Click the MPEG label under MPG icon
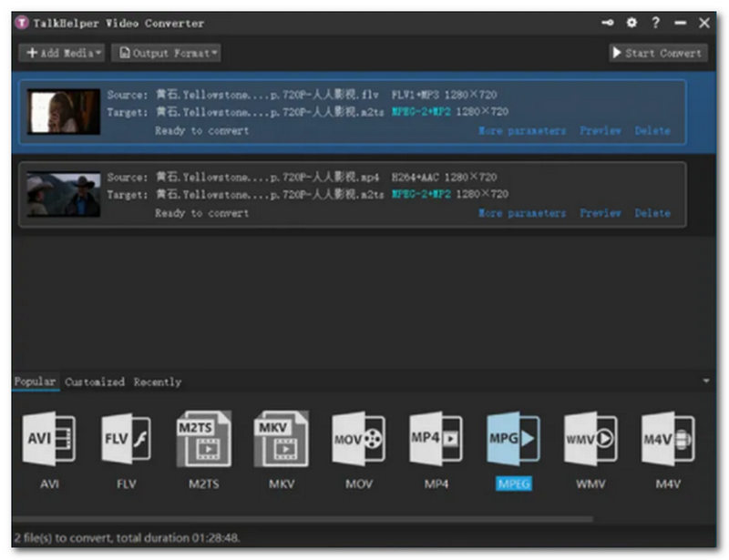Viewport: 729px width, 560px height. [514, 484]
